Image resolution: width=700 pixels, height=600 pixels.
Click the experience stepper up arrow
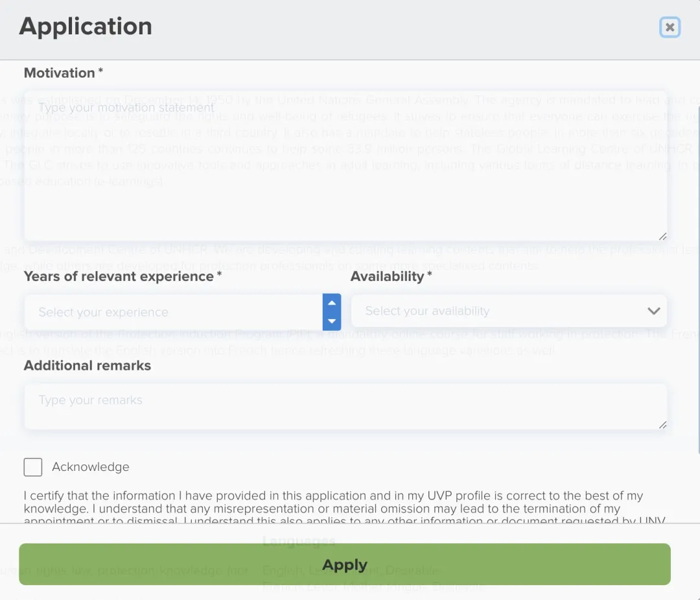pyautogui.click(x=332, y=303)
